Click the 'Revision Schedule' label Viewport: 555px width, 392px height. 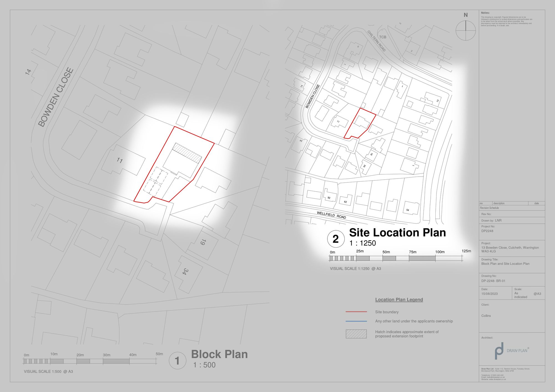pos(490,208)
